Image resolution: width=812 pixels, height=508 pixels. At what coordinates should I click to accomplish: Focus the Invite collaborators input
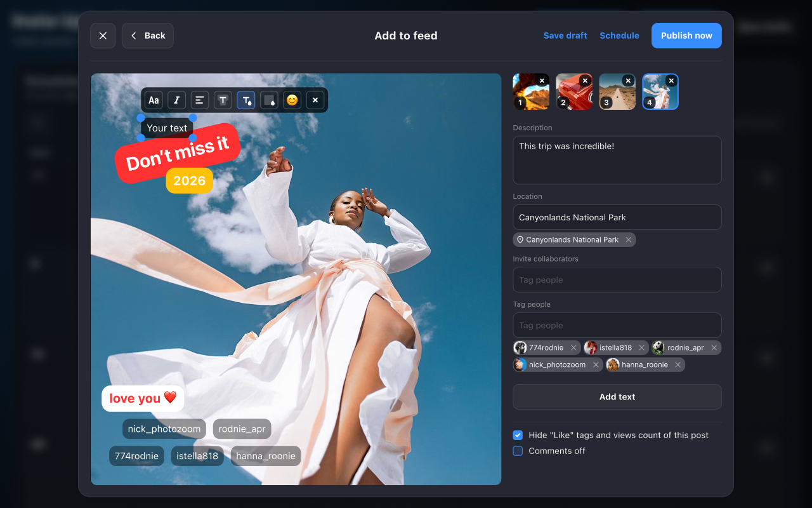[617, 279]
